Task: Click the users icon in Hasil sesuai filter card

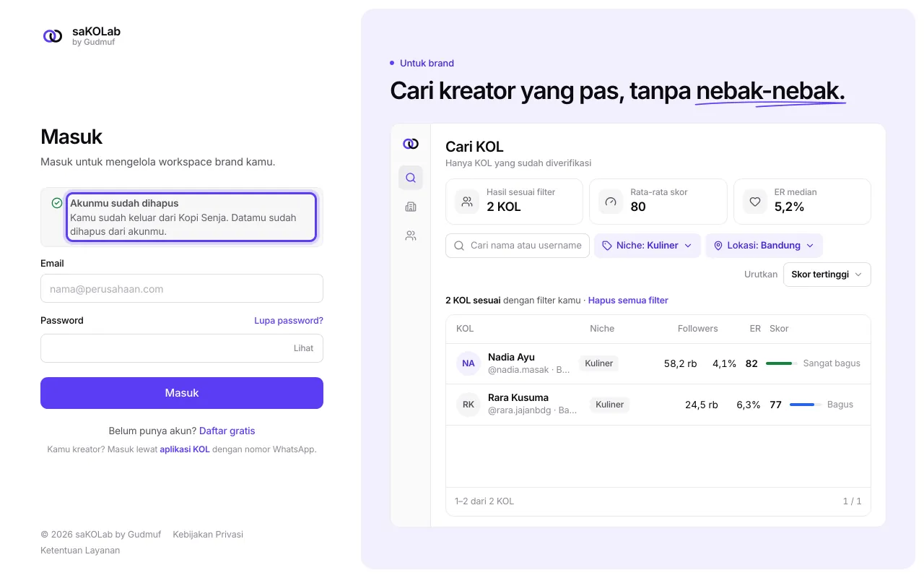Action: click(x=467, y=202)
